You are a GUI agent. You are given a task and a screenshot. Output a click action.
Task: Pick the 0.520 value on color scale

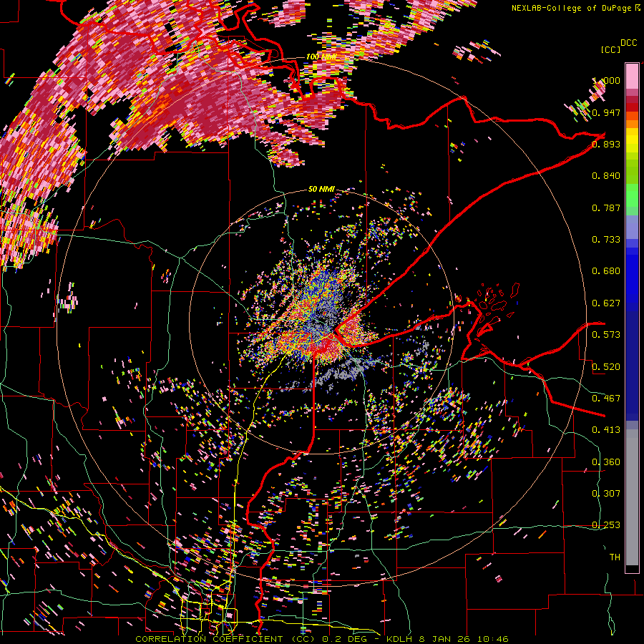[x=606, y=367]
